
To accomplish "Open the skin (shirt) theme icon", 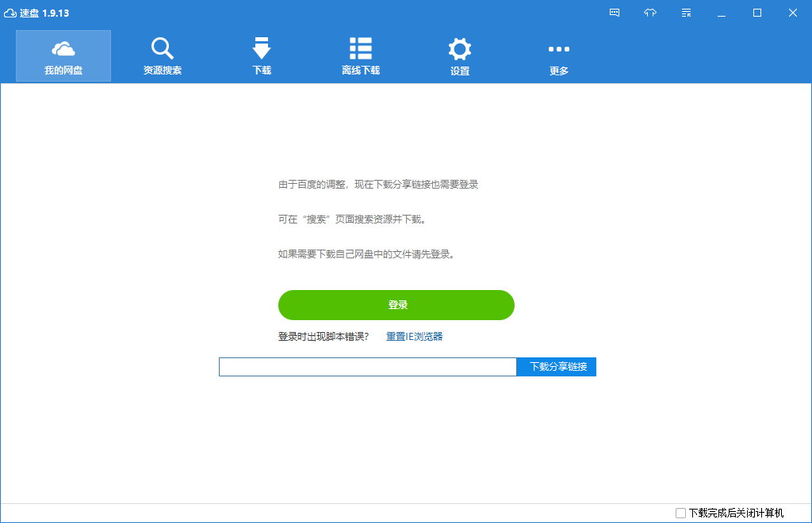I will [x=650, y=13].
